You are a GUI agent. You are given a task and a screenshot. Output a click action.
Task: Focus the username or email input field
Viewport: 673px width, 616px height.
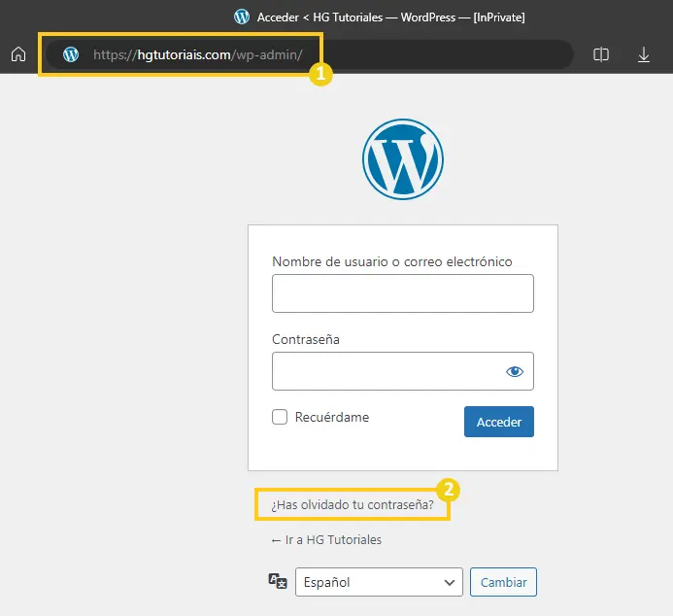(403, 293)
